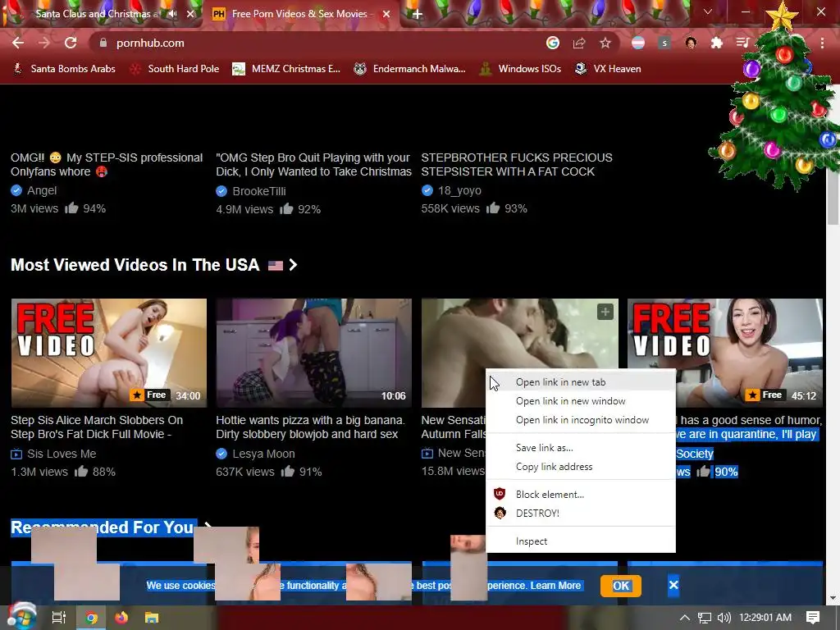
Task: Choose Open link in incognito window
Action: (581, 420)
